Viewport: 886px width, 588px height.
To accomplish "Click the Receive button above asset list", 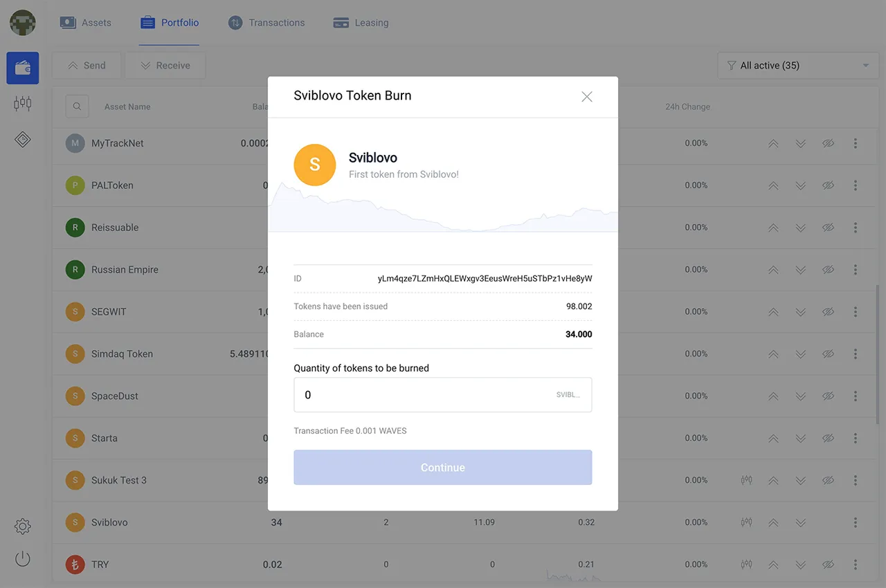I will click(x=165, y=66).
